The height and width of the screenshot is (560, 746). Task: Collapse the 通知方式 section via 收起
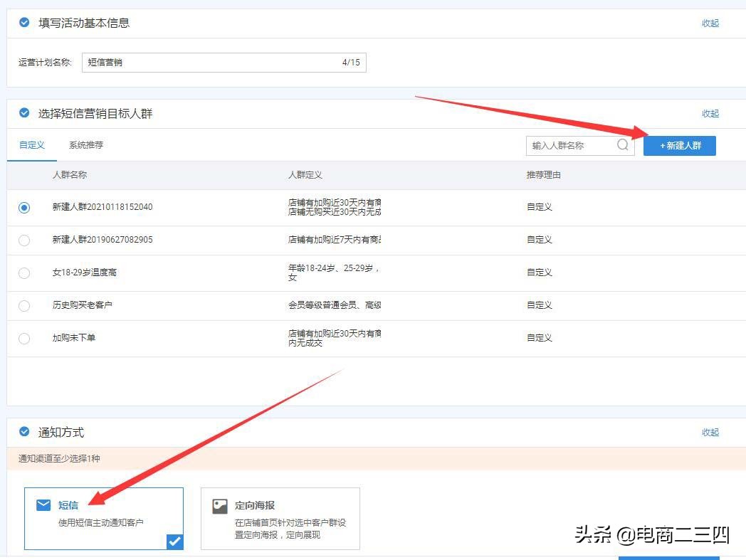click(x=710, y=432)
